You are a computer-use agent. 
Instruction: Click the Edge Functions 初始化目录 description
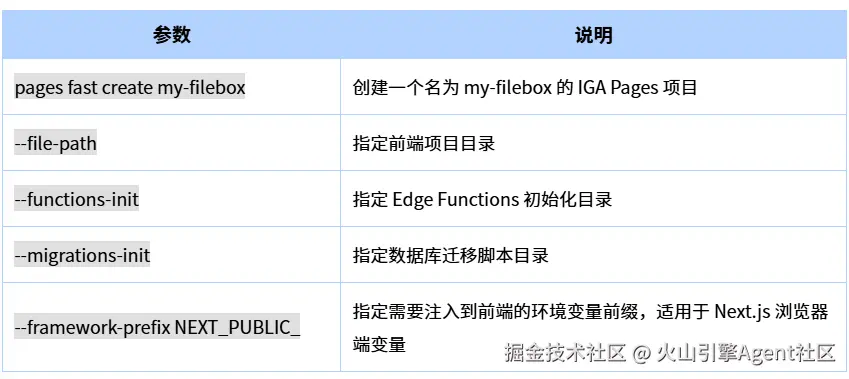click(482, 199)
